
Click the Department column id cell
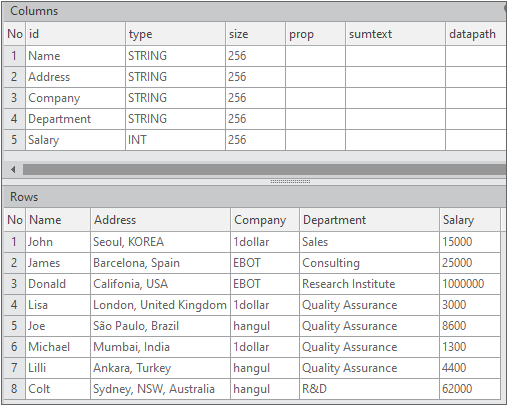pos(75,119)
